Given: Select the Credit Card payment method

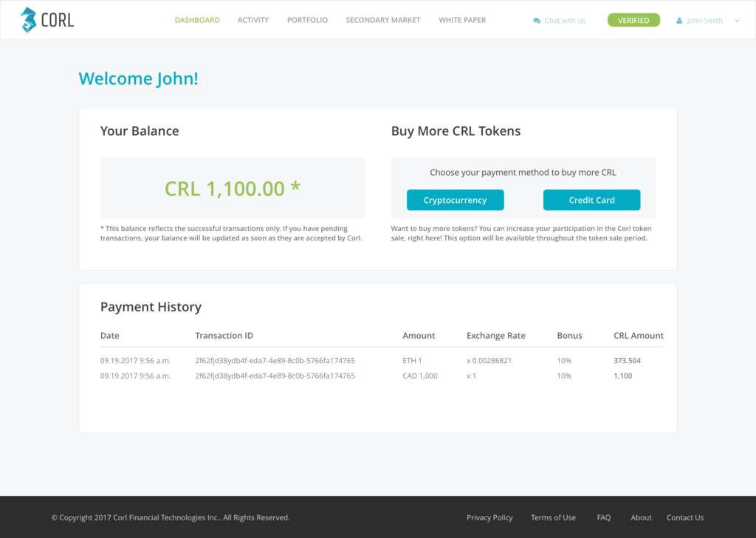Looking at the screenshot, I should 591,199.
